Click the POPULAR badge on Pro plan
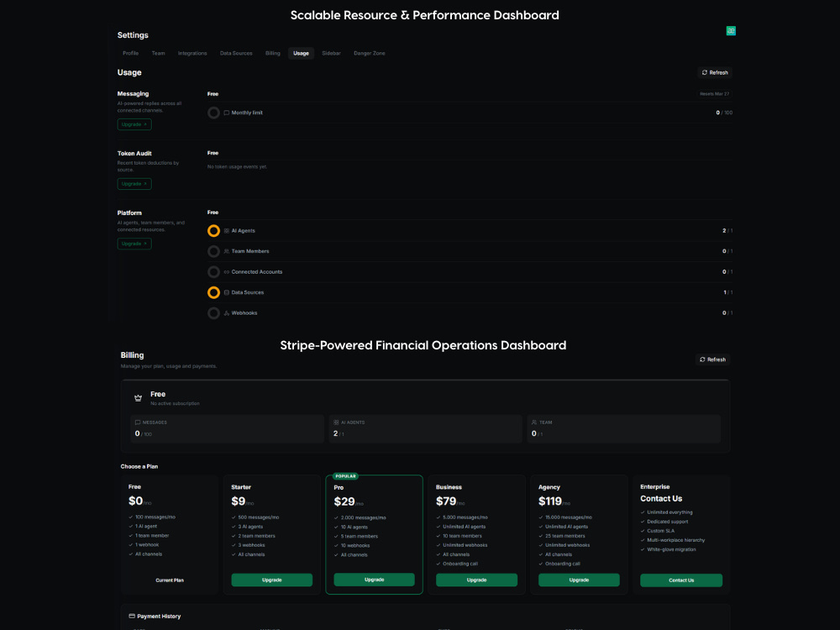 click(345, 476)
